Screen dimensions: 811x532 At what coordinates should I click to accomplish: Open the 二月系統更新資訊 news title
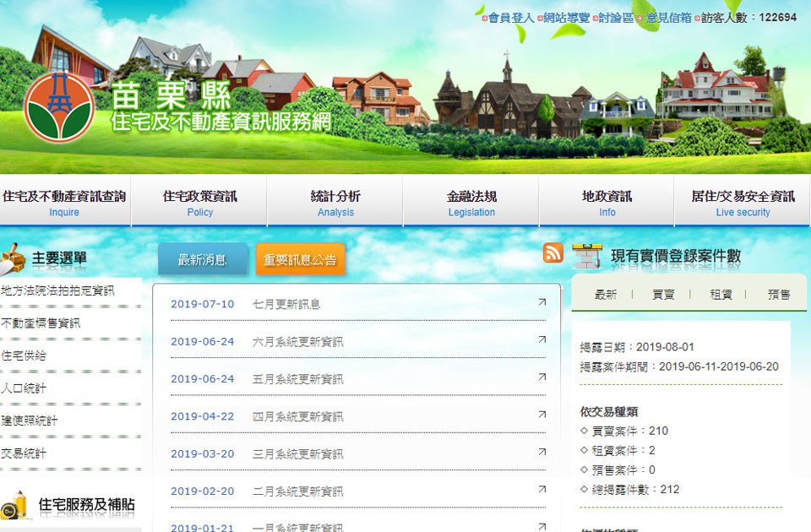297,491
